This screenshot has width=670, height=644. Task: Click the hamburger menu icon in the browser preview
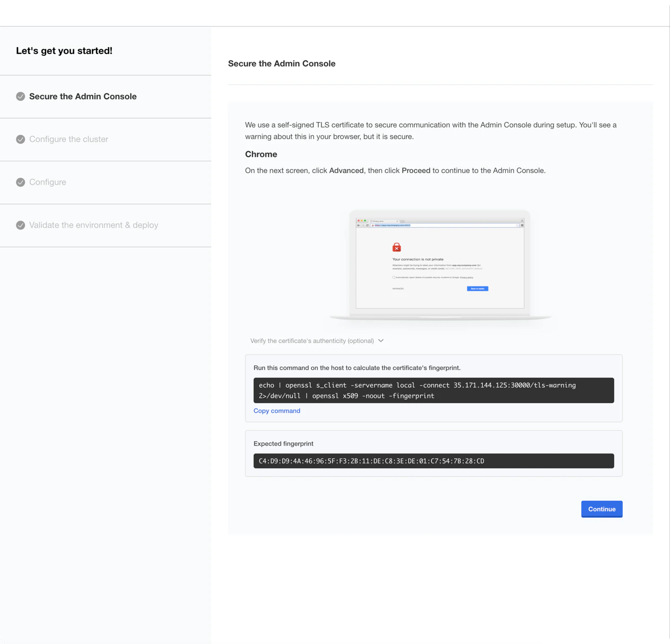click(x=523, y=225)
